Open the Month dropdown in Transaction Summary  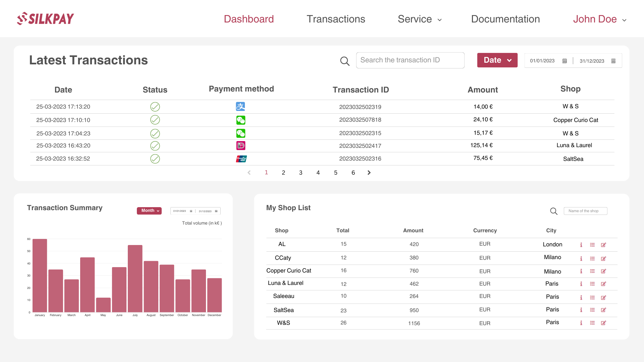(x=149, y=211)
